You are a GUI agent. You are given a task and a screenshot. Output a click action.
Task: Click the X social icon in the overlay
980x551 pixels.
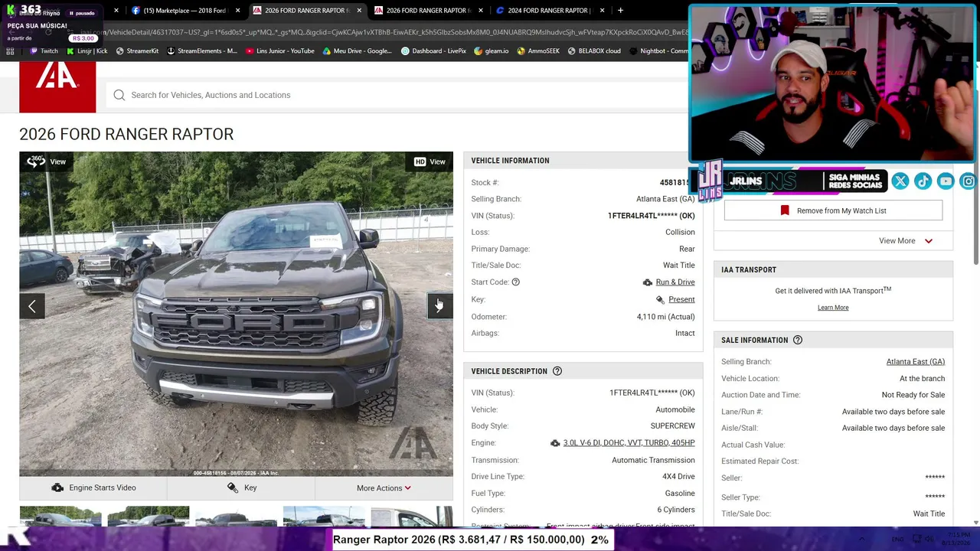900,181
